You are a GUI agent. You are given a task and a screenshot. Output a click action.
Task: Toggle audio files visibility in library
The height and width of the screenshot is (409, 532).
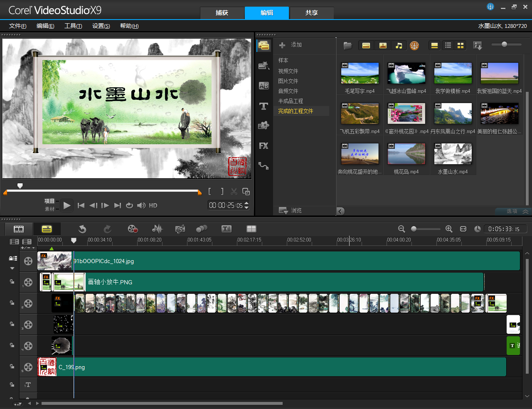[399, 46]
